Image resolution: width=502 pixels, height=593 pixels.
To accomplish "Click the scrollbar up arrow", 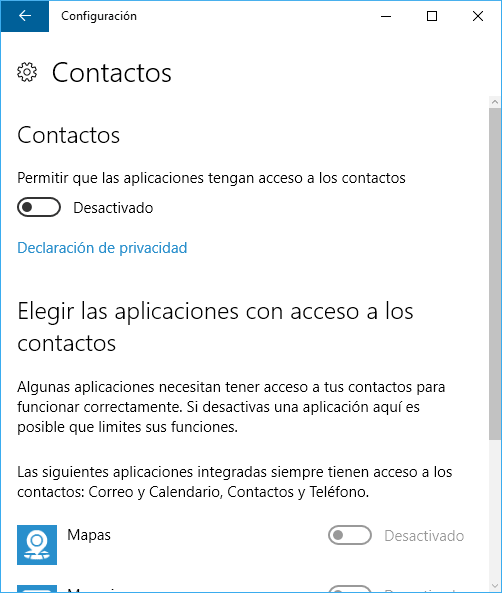I will click(495, 102).
